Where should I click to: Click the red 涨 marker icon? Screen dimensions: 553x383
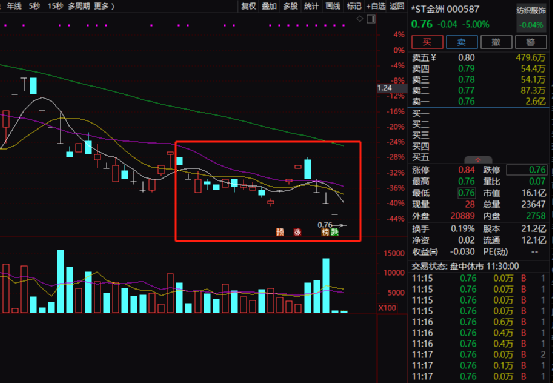(x=298, y=232)
